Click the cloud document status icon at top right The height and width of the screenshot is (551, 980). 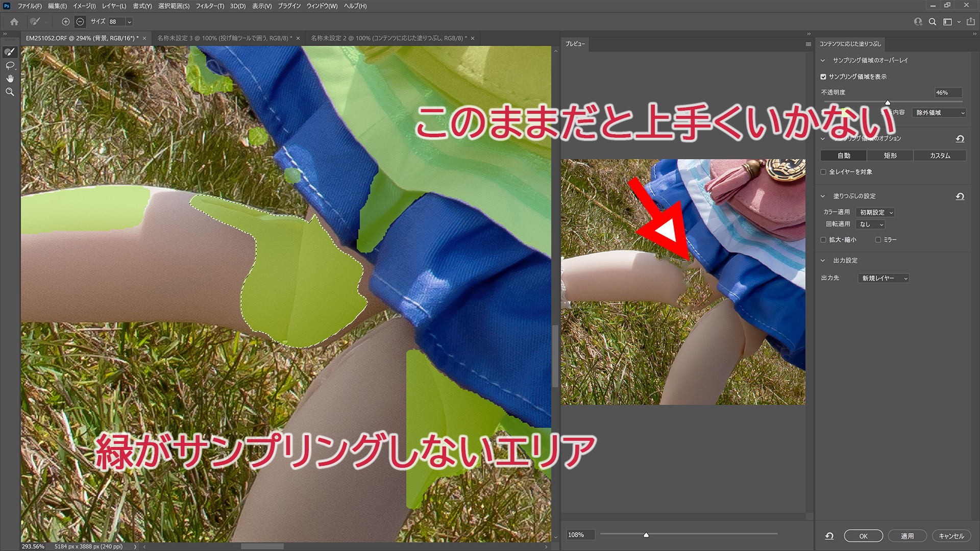[x=918, y=22]
